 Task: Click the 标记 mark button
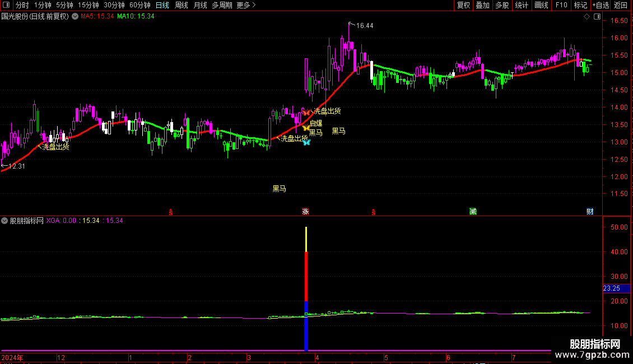580,5
